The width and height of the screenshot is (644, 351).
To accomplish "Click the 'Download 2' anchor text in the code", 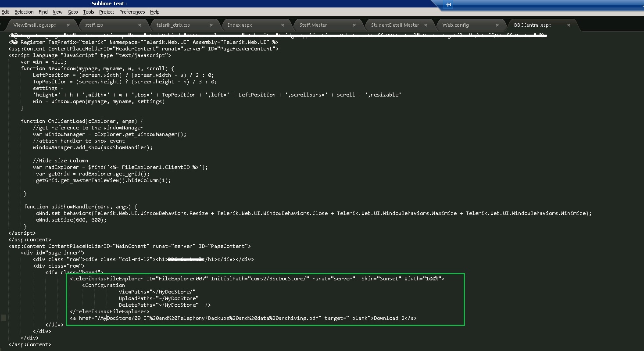I will [x=389, y=318].
